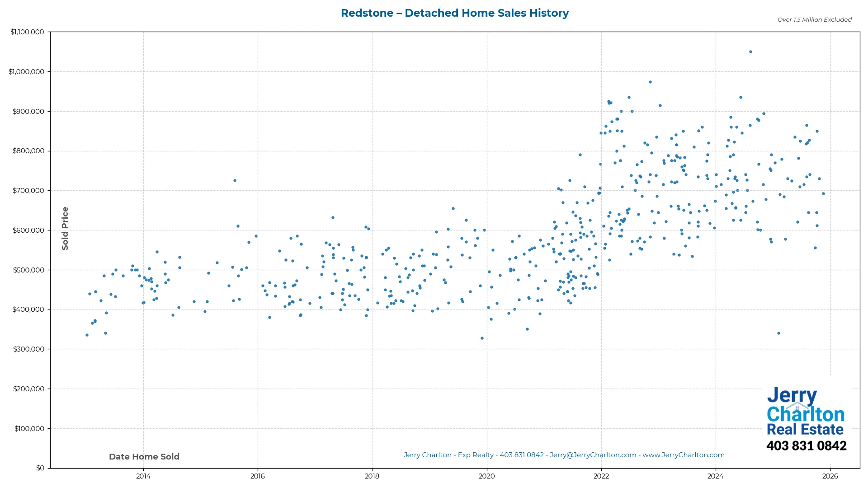Click the phone number 403 831 0842 under the logo

pos(807,446)
